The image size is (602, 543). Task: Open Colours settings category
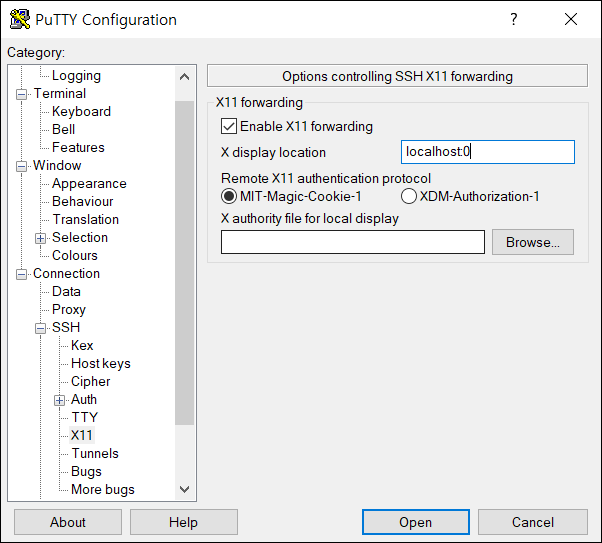(x=75, y=255)
